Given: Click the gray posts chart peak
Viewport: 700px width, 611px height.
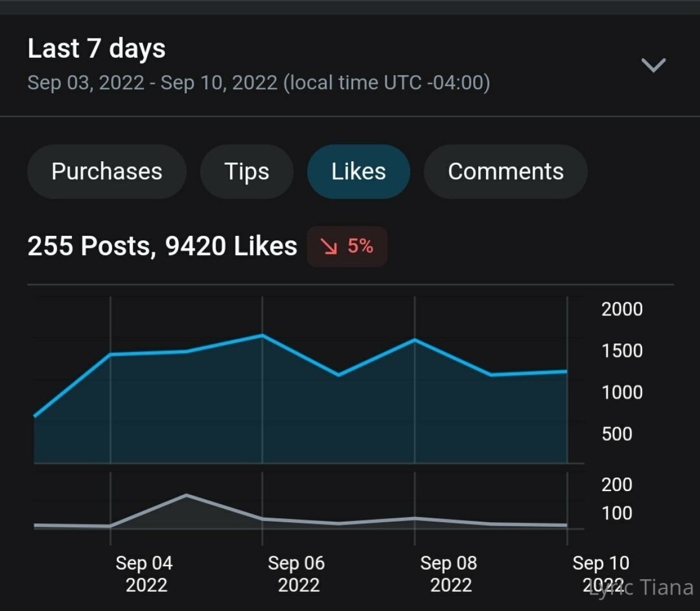Looking at the screenshot, I should pos(187,496).
